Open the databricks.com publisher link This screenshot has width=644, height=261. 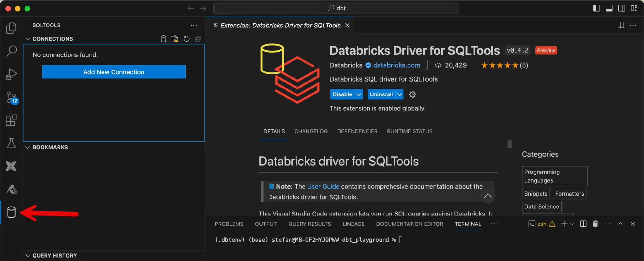(397, 65)
